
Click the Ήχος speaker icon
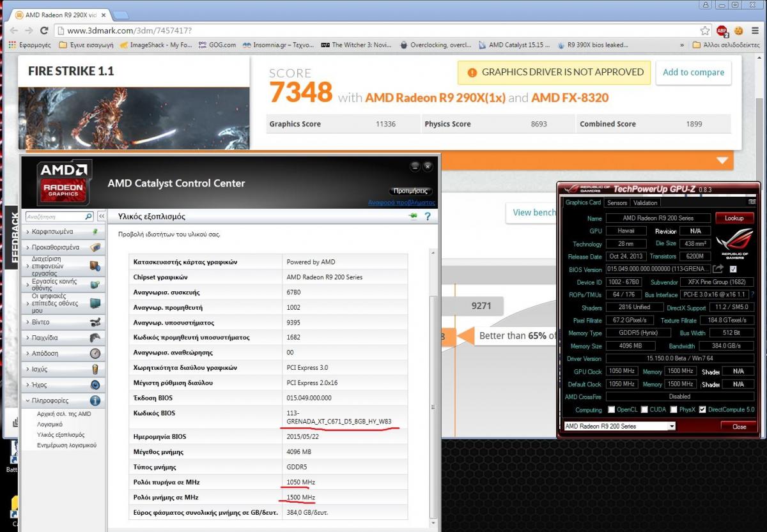(x=95, y=385)
